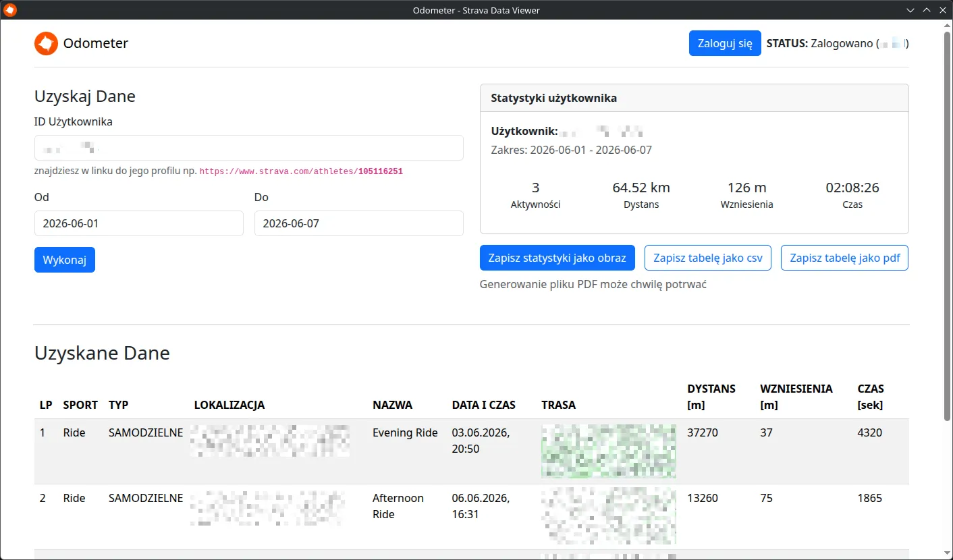Image resolution: width=953 pixels, height=560 pixels.
Task: Click the WZNIESIENIA [m] column header
Action: (796, 397)
